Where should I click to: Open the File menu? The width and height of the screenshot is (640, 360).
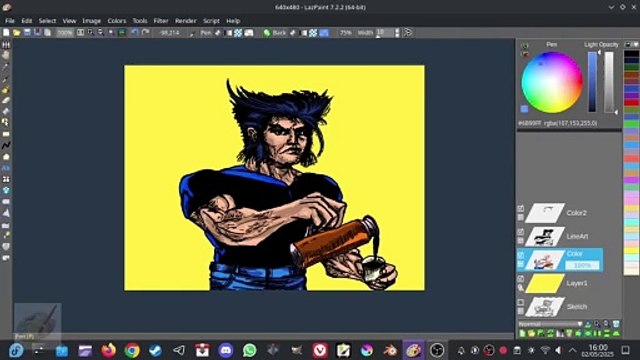[x=10, y=21]
